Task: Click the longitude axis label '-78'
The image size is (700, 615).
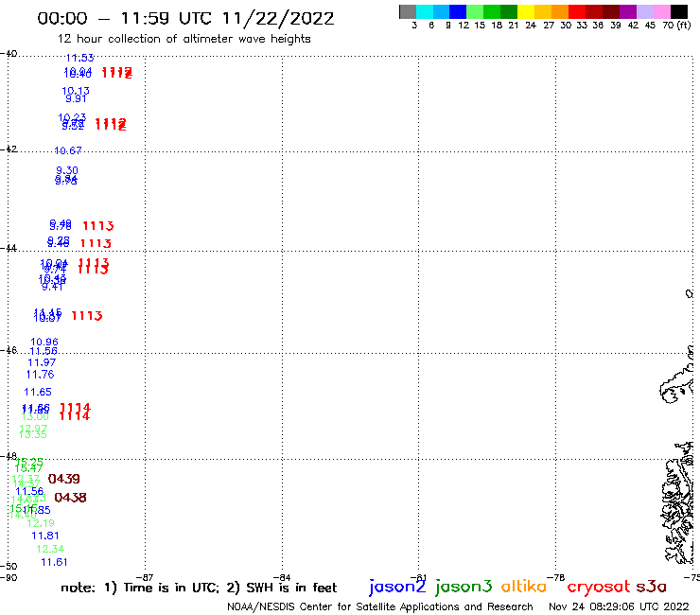Action: (x=556, y=577)
